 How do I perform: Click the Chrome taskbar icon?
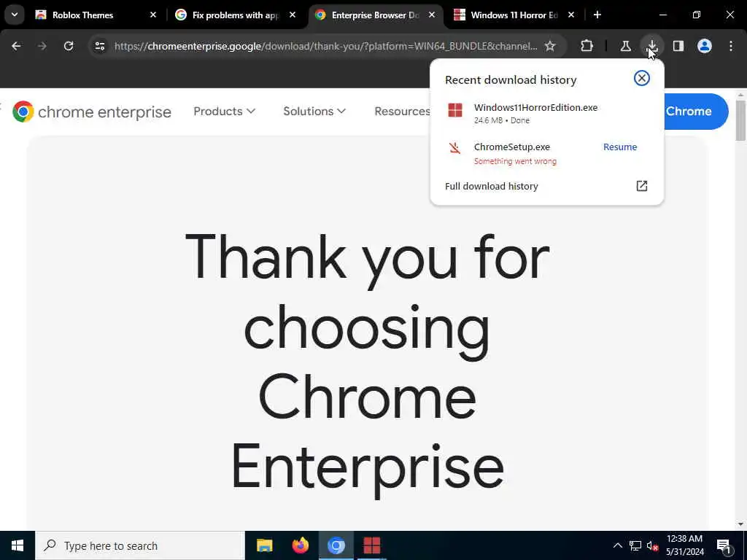pos(336,545)
